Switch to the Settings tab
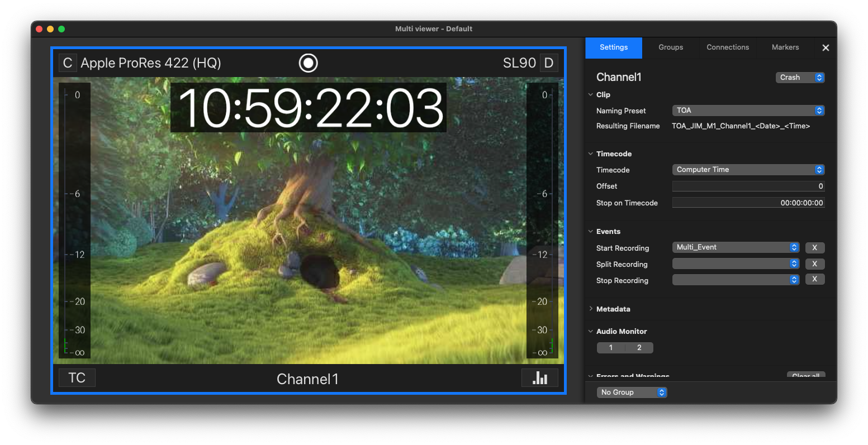This screenshot has height=445, width=868. (x=614, y=47)
